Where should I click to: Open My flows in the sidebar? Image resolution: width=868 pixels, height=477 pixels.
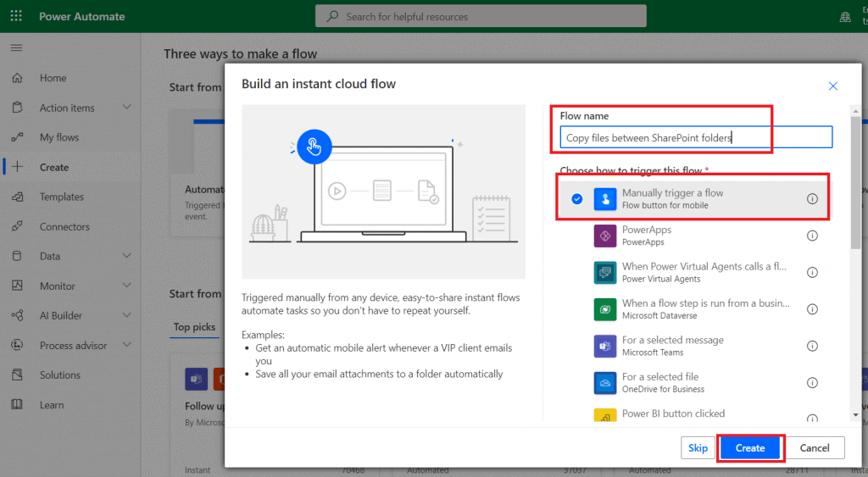coord(59,137)
